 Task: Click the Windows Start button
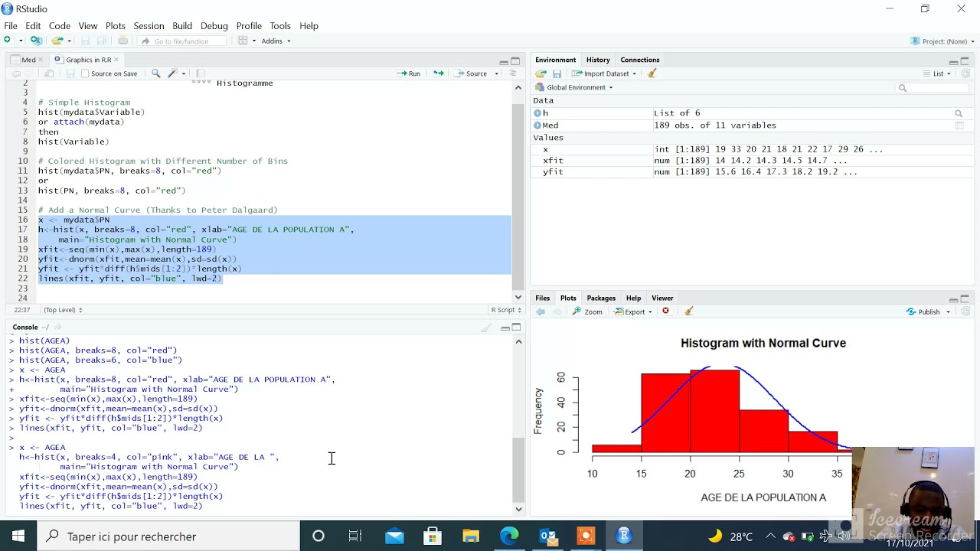(18, 536)
